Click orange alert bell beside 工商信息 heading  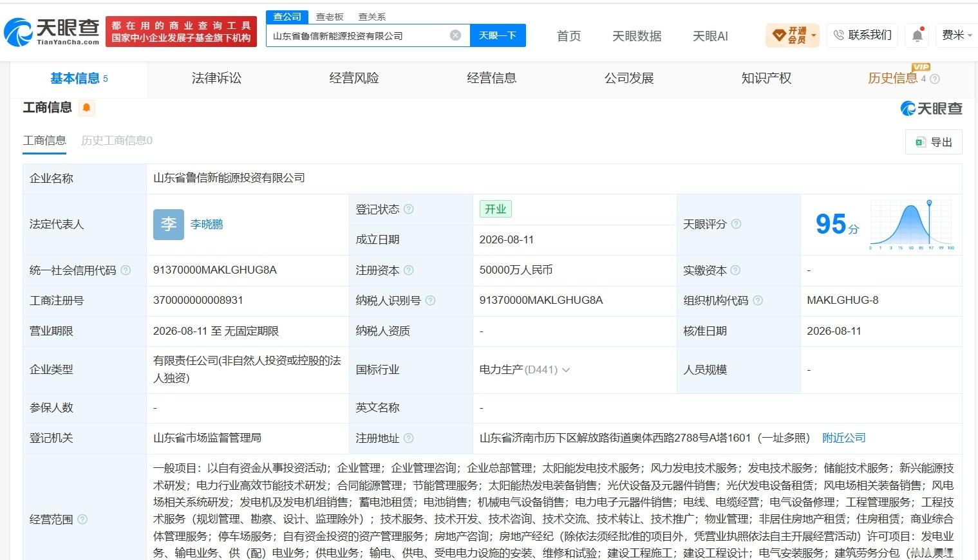(x=87, y=107)
